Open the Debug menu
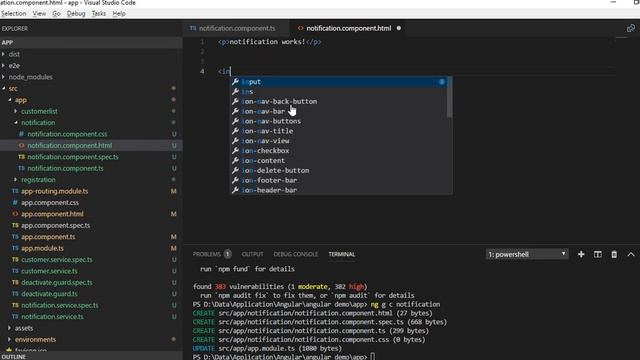The width and height of the screenshot is (640, 360). point(76,13)
